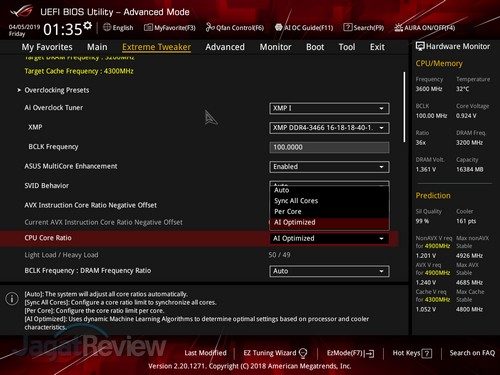This screenshot has height=375, width=500.
Task: Choose Per Core option
Action: (329, 211)
